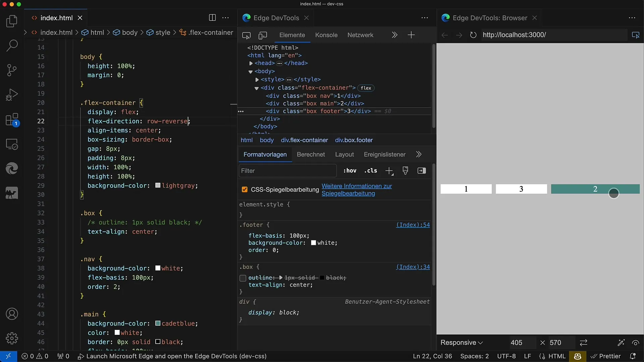Image resolution: width=644 pixels, height=362 pixels.
Task: Expand the style element node
Action: point(257,80)
